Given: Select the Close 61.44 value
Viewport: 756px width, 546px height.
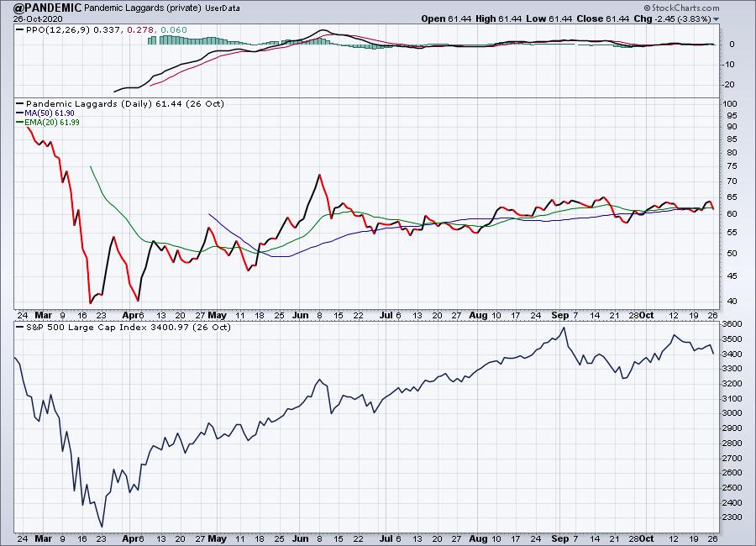Looking at the screenshot, I should coord(603,18).
